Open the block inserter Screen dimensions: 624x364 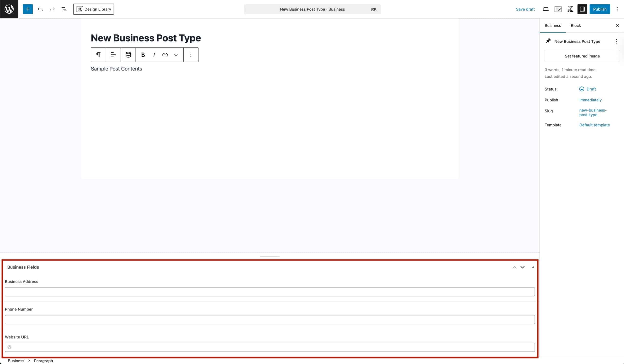coord(28,9)
